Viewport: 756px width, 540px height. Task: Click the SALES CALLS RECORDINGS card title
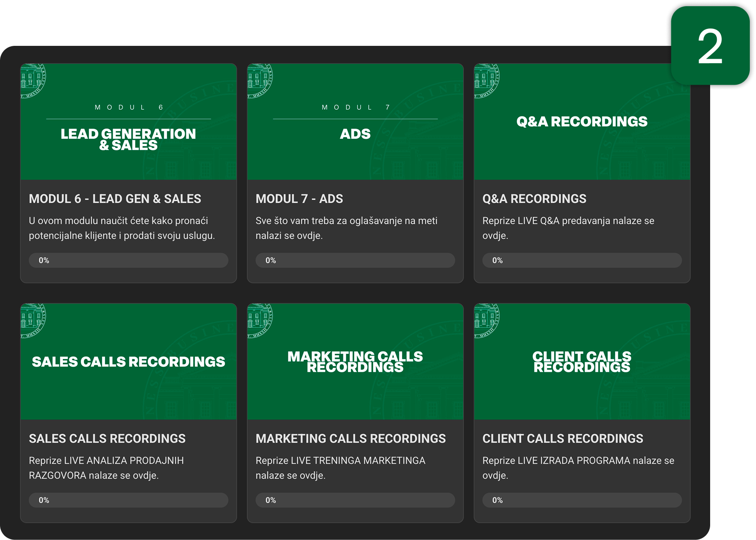(x=107, y=438)
